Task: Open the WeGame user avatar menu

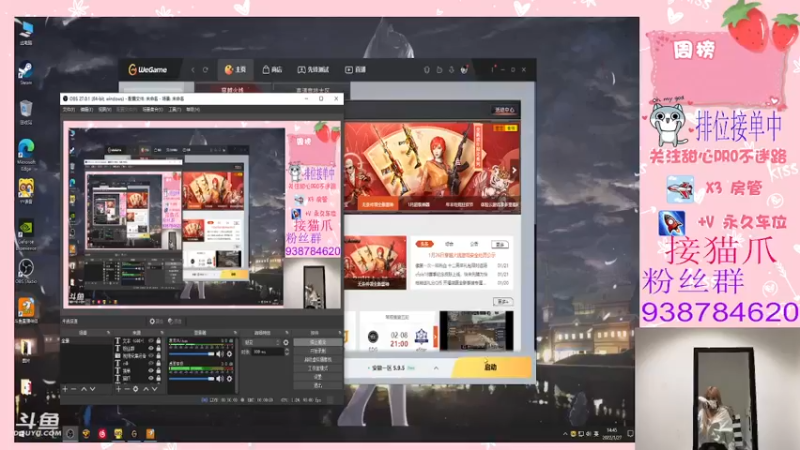Action: [464, 69]
